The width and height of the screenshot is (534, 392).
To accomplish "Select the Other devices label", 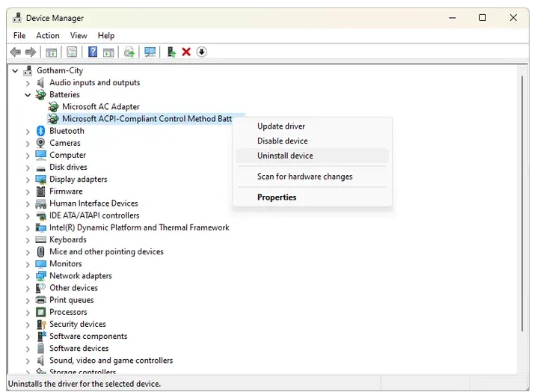I will click(73, 288).
